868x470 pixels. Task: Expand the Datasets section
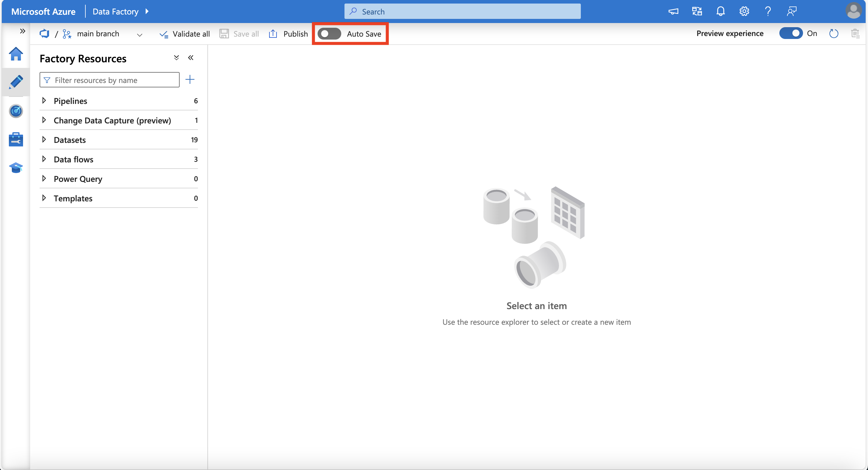tap(46, 139)
